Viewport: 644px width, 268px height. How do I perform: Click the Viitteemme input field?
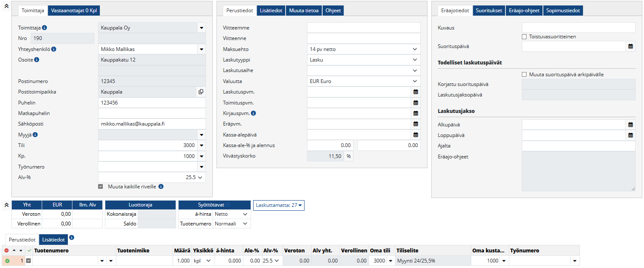[x=363, y=28]
